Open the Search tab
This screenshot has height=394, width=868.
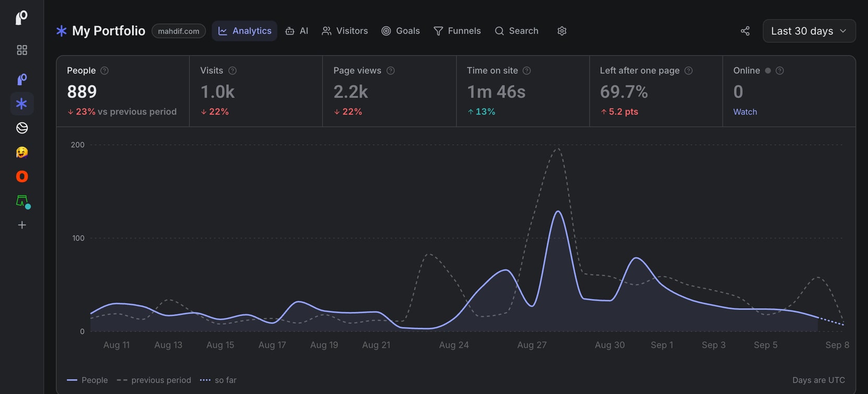[x=516, y=31]
